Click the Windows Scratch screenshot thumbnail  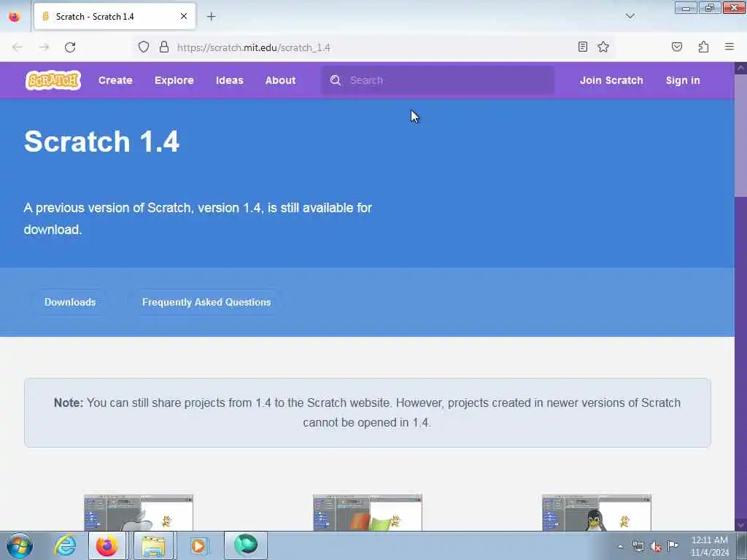pos(368,513)
